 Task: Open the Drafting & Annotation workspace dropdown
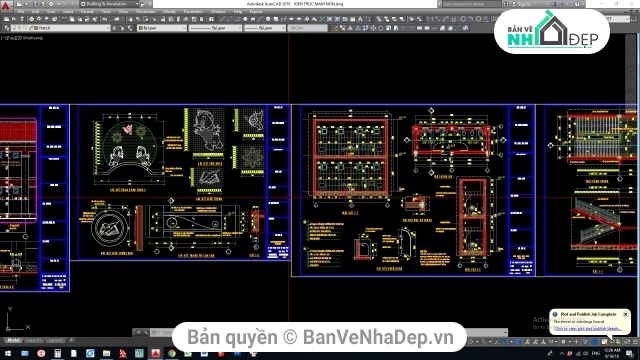click(x=110, y=4)
